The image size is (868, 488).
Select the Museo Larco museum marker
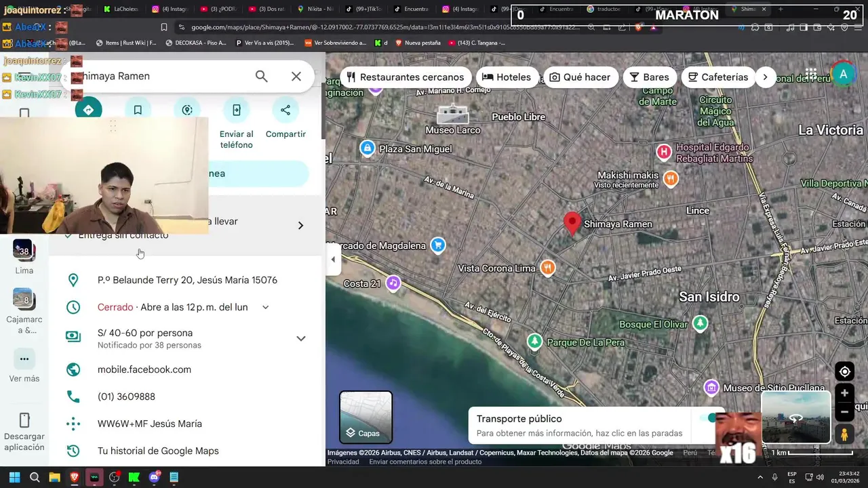[452, 114]
